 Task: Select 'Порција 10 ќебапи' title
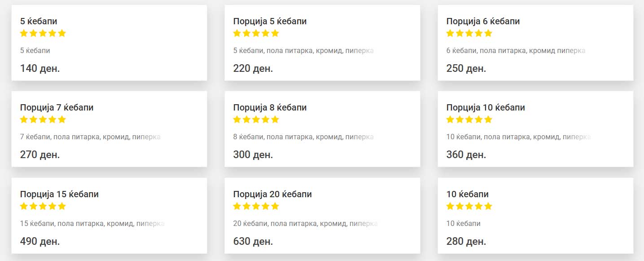tap(486, 108)
